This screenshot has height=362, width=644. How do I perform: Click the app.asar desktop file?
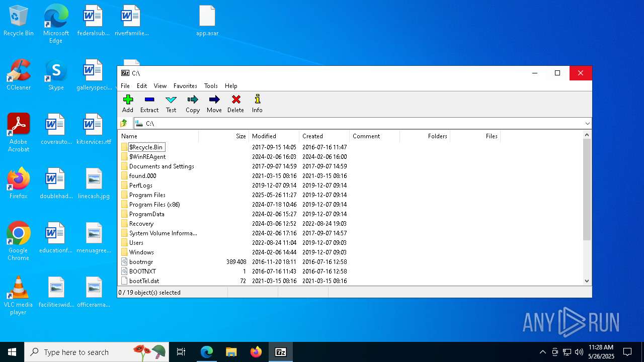pyautogui.click(x=207, y=21)
